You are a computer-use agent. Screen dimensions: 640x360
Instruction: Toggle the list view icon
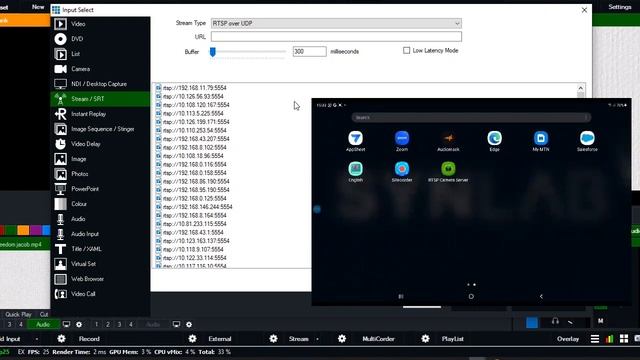click(x=595, y=339)
